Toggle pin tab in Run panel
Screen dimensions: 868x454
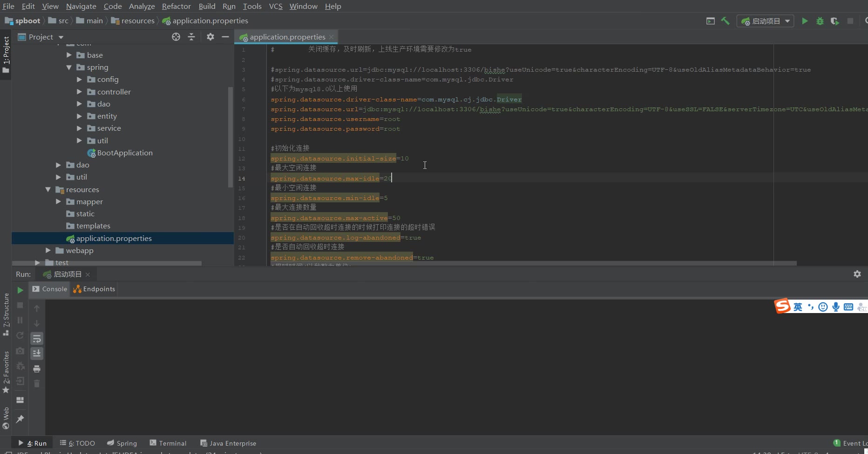tap(20, 419)
